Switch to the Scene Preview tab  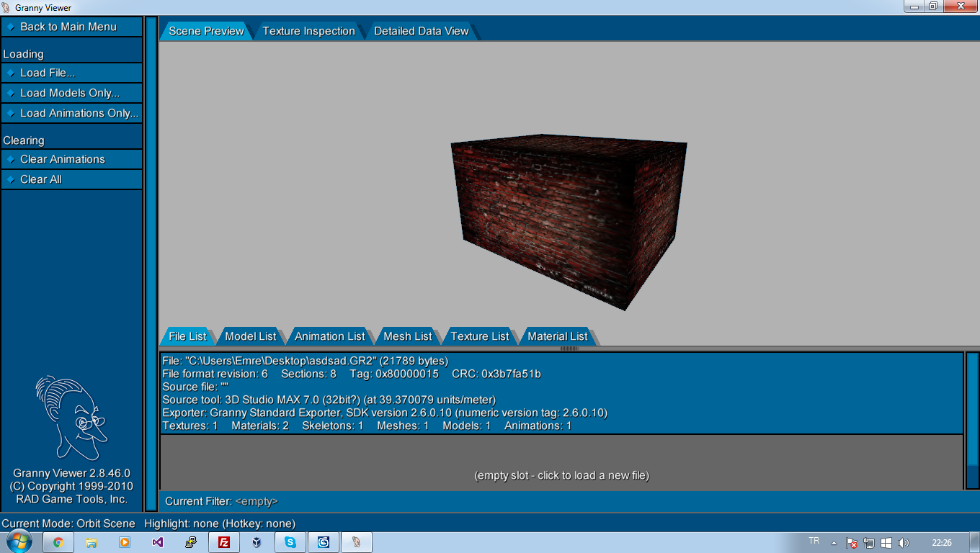coord(206,31)
